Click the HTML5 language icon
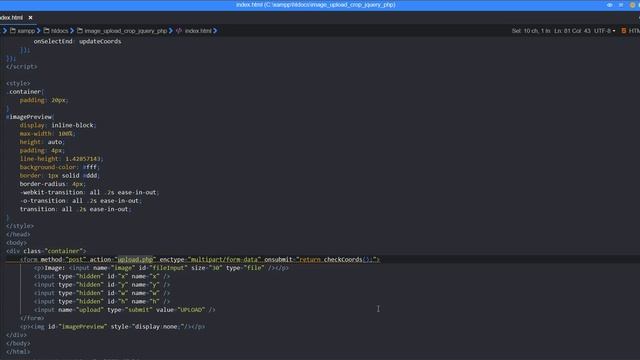 pyautogui.click(x=624, y=31)
